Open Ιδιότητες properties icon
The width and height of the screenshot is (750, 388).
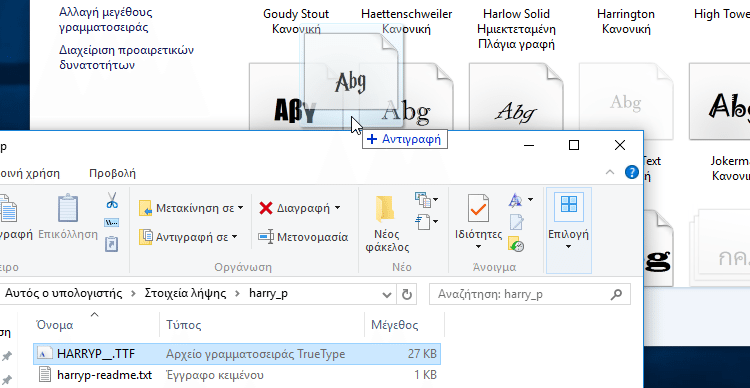coord(478,208)
